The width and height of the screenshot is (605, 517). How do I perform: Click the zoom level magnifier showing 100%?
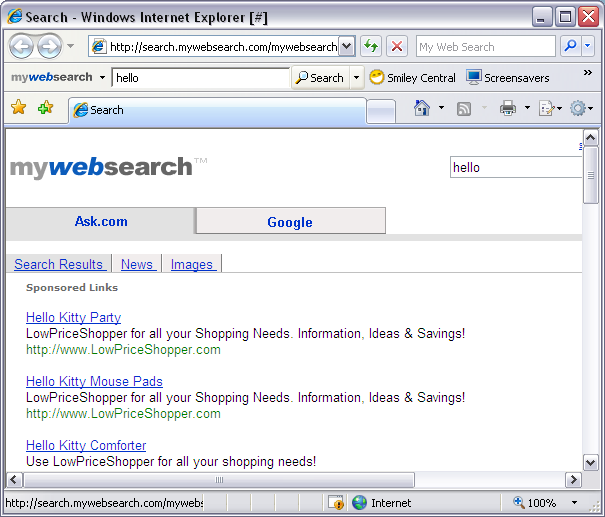(x=534, y=503)
